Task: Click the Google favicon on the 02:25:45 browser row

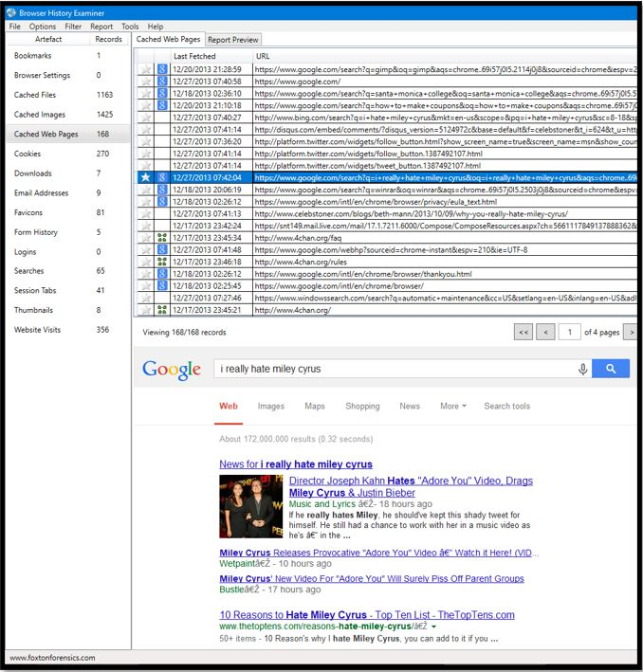Action: [x=162, y=285]
